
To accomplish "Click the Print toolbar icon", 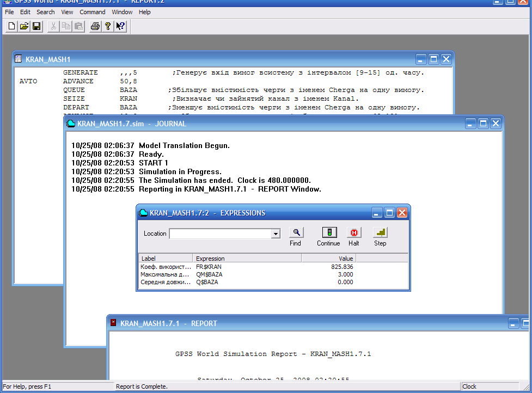I will click(x=95, y=26).
